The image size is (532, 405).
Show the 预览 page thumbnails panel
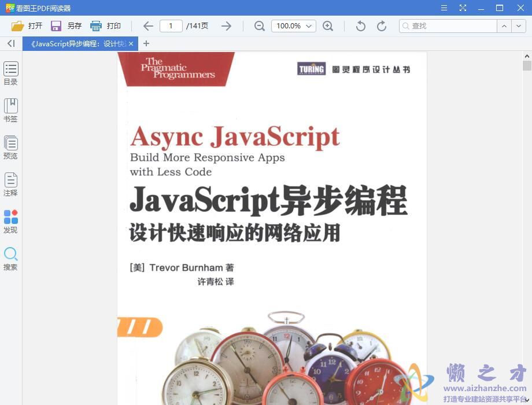(x=10, y=147)
